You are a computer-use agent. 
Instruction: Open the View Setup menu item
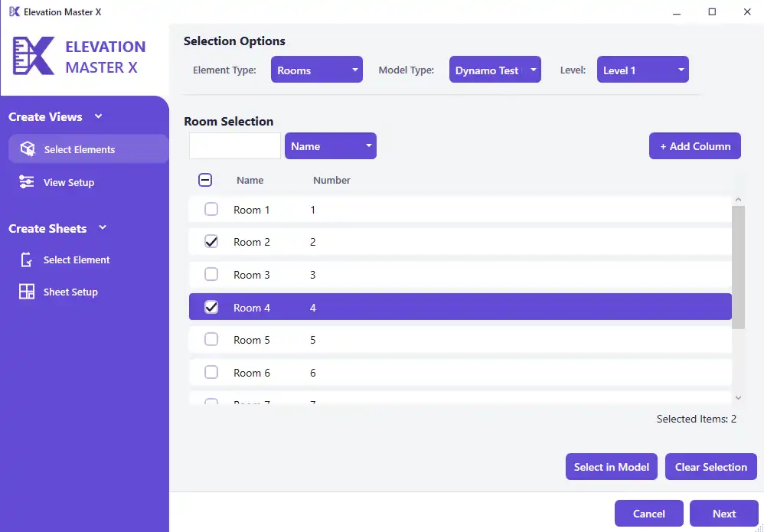[69, 182]
